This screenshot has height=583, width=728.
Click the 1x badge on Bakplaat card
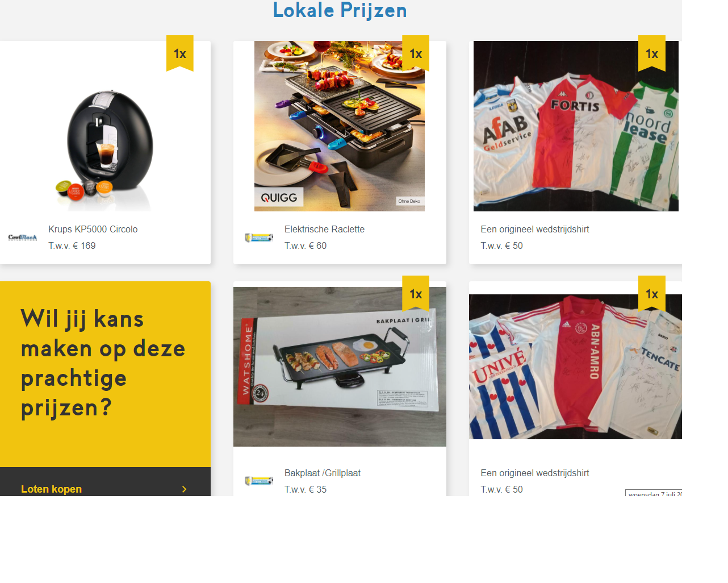416,294
